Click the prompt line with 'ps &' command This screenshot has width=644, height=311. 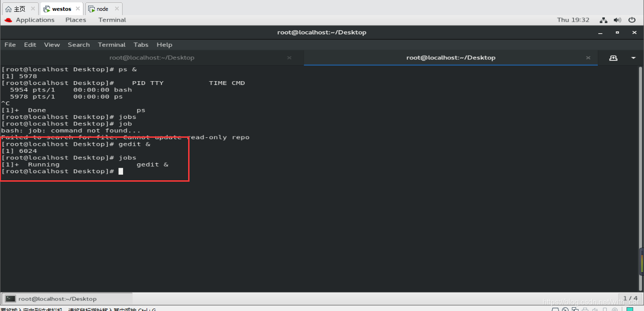click(69, 69)
